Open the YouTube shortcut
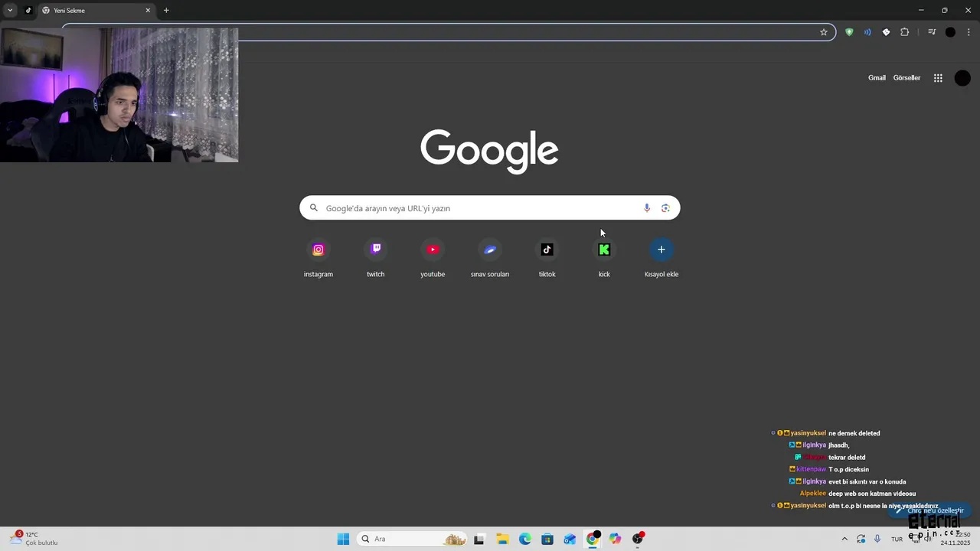 (x=433, y=258)
